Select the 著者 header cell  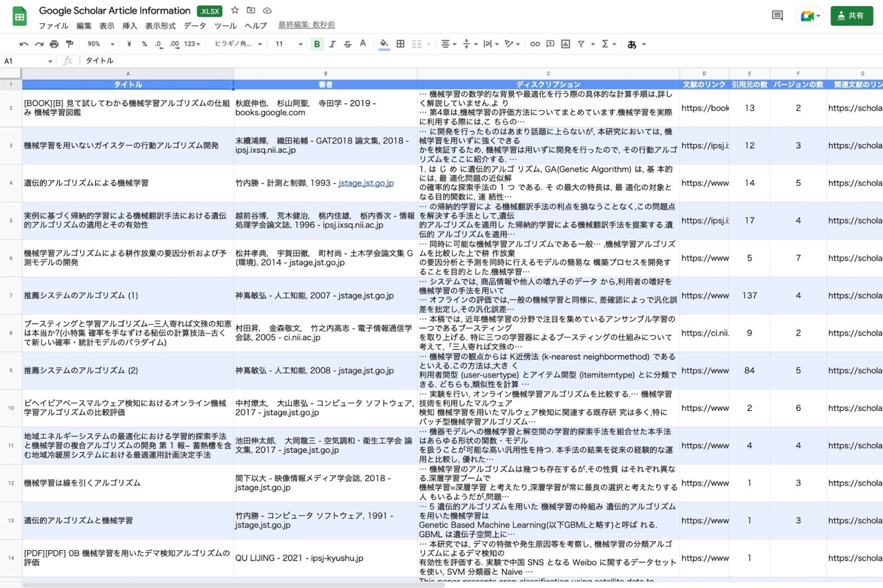(326, 84)
